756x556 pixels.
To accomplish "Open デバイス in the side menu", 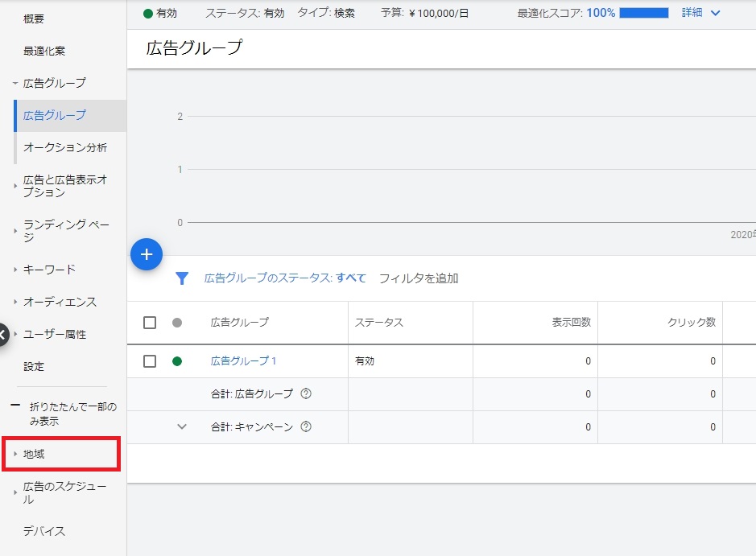I will coord(43,531).
